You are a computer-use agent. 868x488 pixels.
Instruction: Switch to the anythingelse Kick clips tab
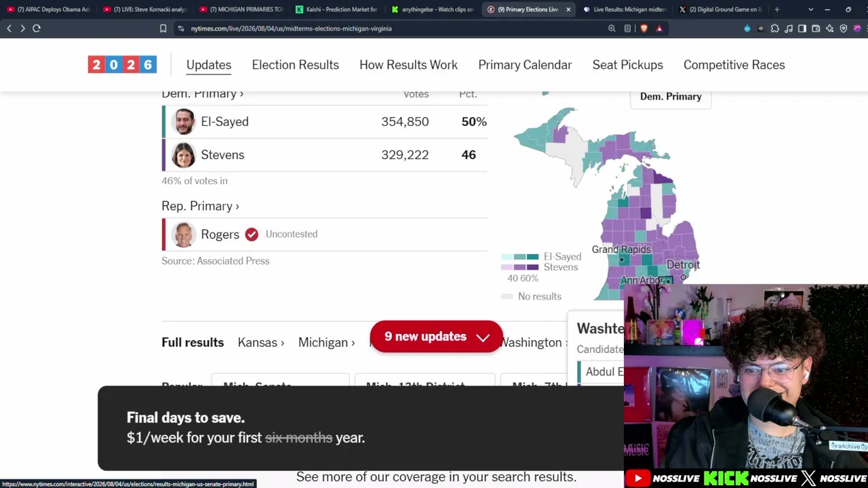[433, 9]
